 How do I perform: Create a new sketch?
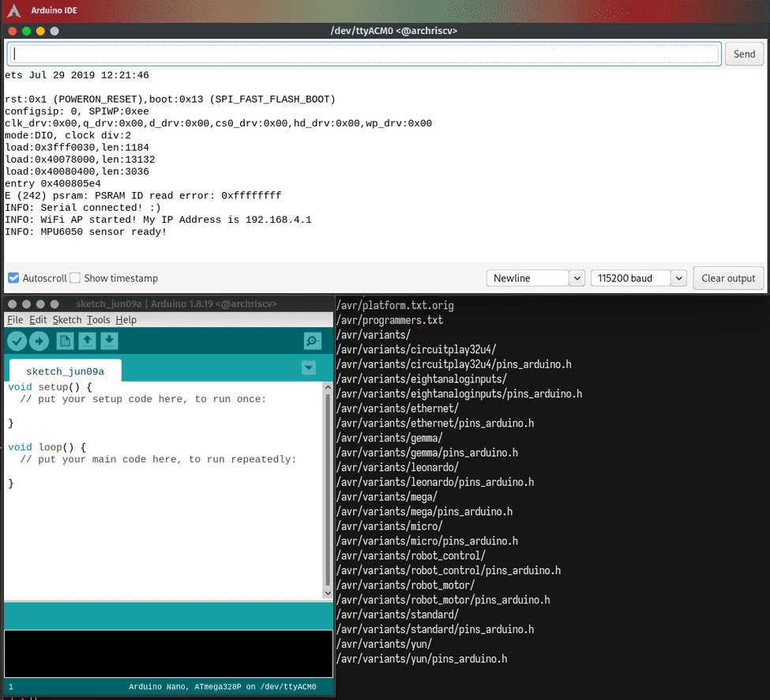coord(66,341)
